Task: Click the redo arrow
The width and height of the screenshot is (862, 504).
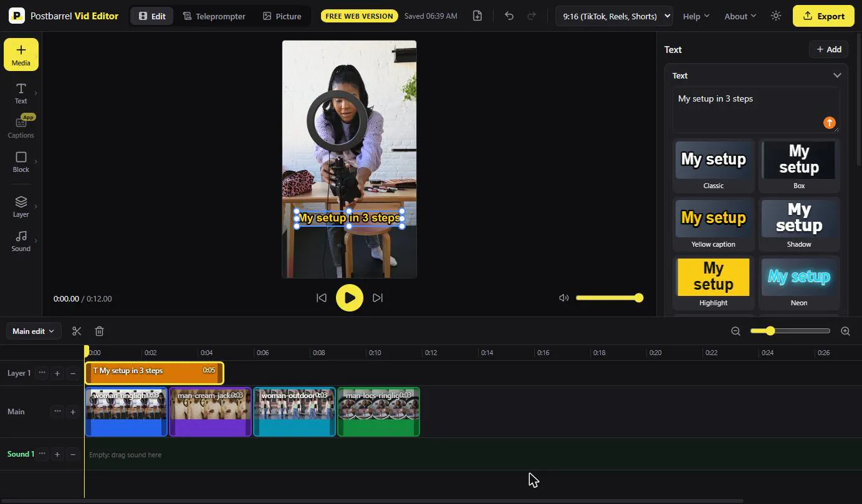Action: pos(532,16)
